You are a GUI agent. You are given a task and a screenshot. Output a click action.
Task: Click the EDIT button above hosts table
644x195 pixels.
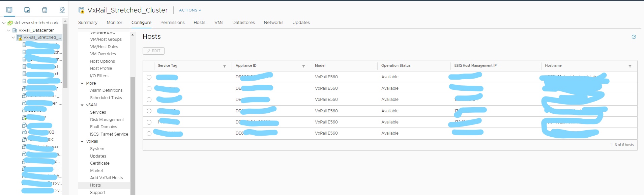[153, 51]
